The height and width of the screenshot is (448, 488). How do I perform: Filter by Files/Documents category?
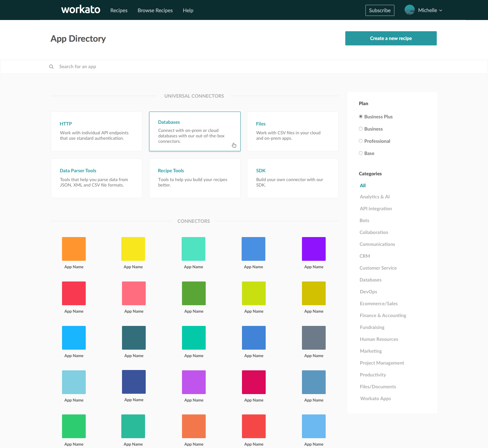pyautogui.click(x=378, y=387)
